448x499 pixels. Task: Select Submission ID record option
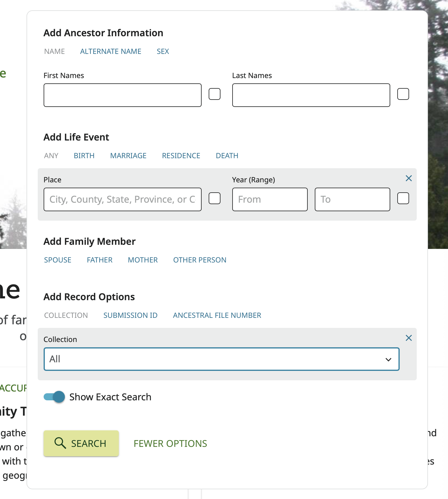point(130,315)
